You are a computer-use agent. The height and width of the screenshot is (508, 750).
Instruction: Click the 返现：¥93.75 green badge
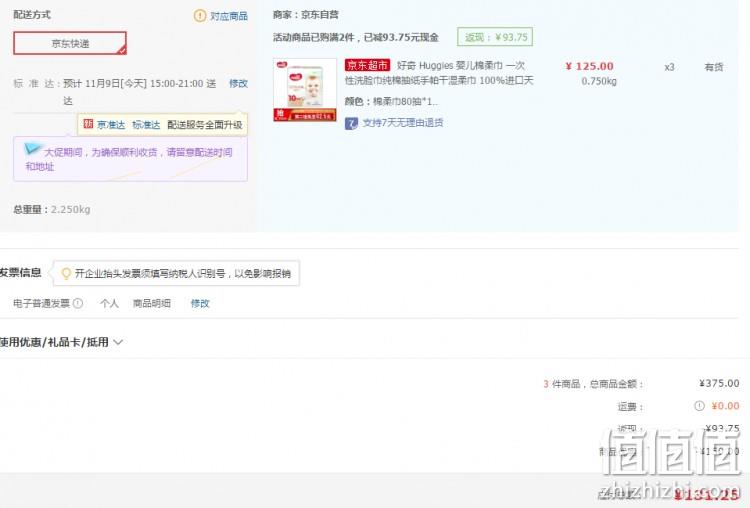(x=495, y=37)
